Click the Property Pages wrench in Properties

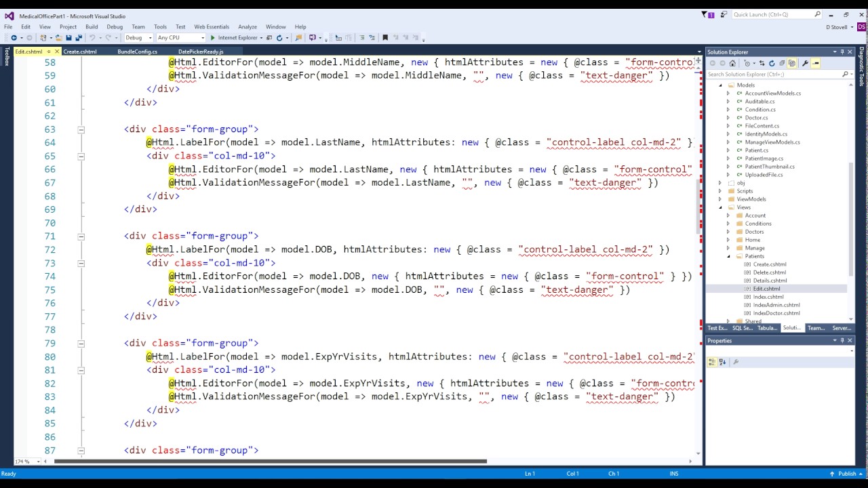[x=736, y=362]
